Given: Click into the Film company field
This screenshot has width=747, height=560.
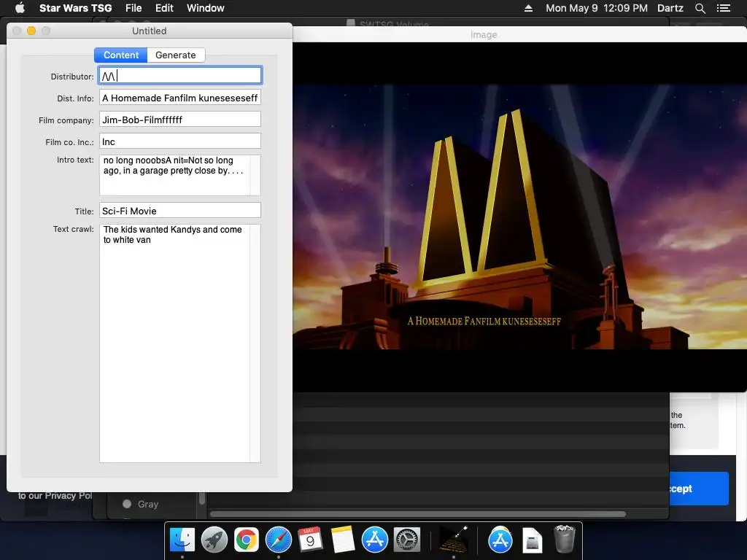Looking at the screenshot, I should (180, 120).
